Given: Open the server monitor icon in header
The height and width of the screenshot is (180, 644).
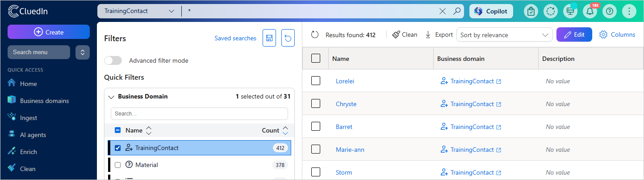Looking at the screenshot, I should click(570, 12).
